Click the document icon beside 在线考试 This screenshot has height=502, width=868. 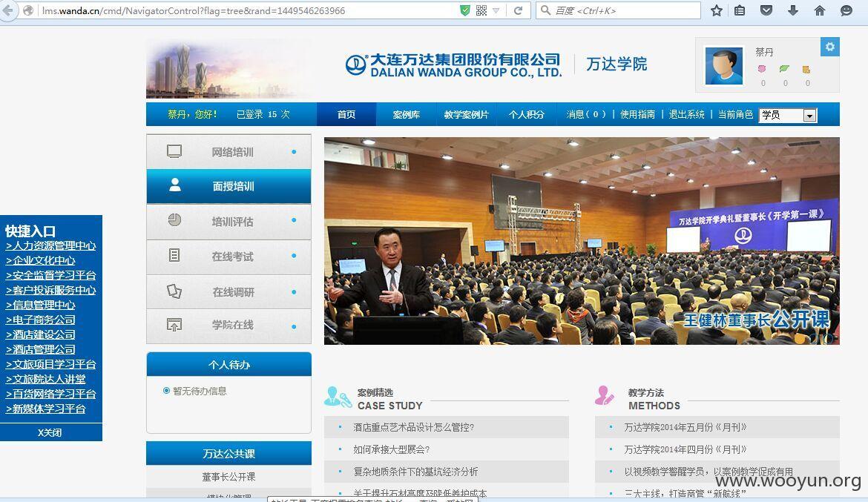tap(174, 255)
